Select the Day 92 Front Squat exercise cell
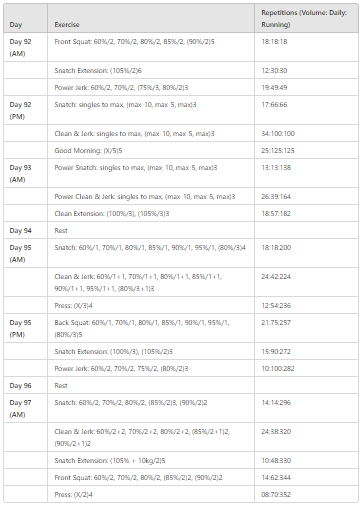Image resolution: width=363 pixels, height=506 pixels. (x=151, y=47)
